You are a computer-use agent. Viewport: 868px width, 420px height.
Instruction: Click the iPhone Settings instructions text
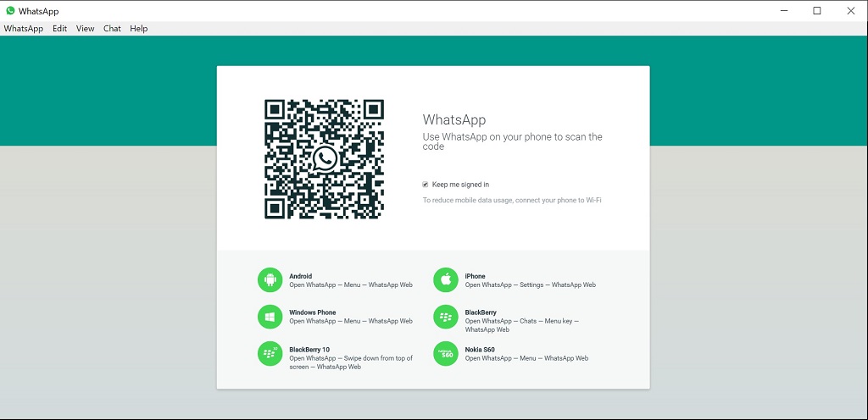click(x=530, y=285)
